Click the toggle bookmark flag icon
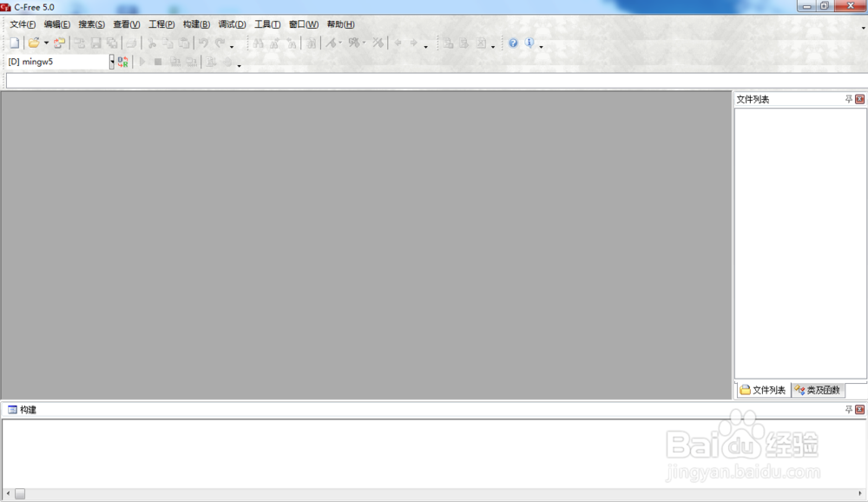This screenshot has width=868, height=502. 331,43
